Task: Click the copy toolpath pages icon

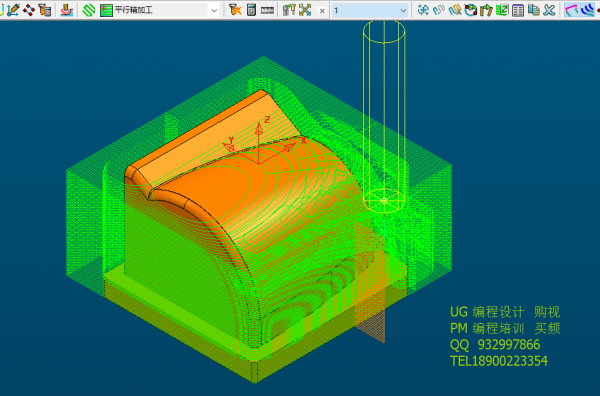Action: coord(533,10)
